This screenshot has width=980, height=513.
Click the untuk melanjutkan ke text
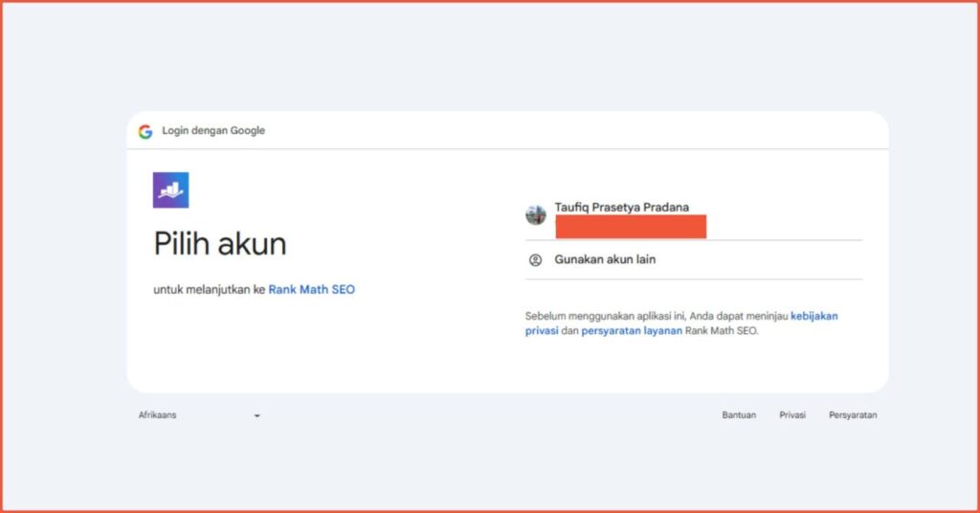(x=209, y=289)
